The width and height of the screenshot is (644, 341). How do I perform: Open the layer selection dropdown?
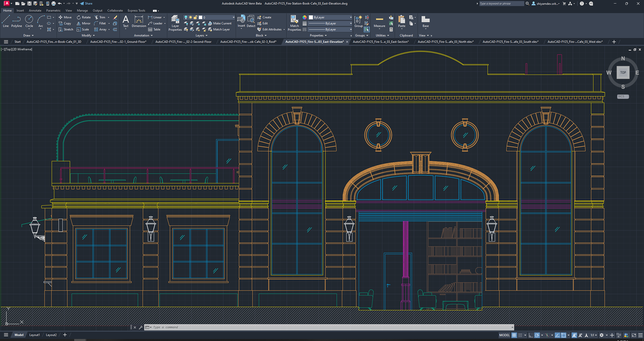point(233,17)
